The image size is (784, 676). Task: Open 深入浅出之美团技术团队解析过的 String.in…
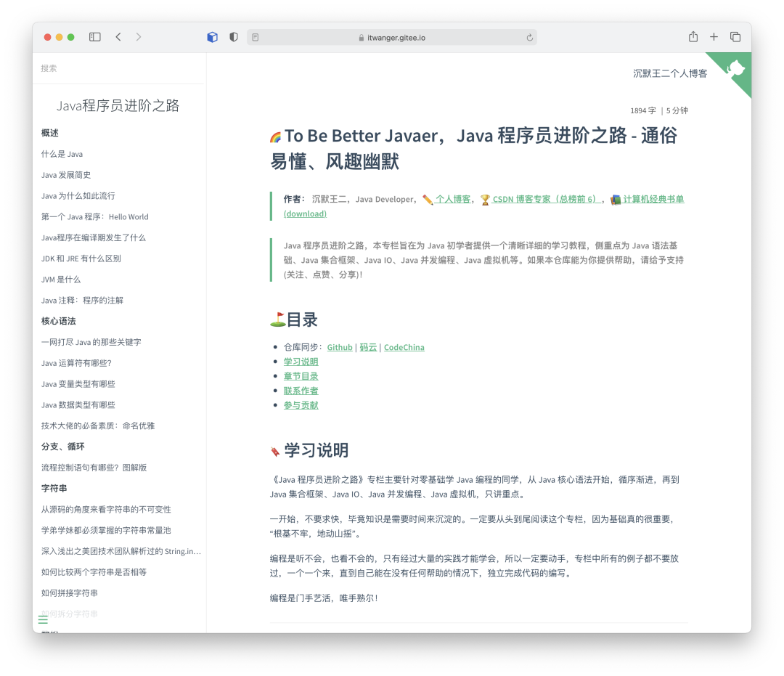pyautogui.click(x=121, y=552)
